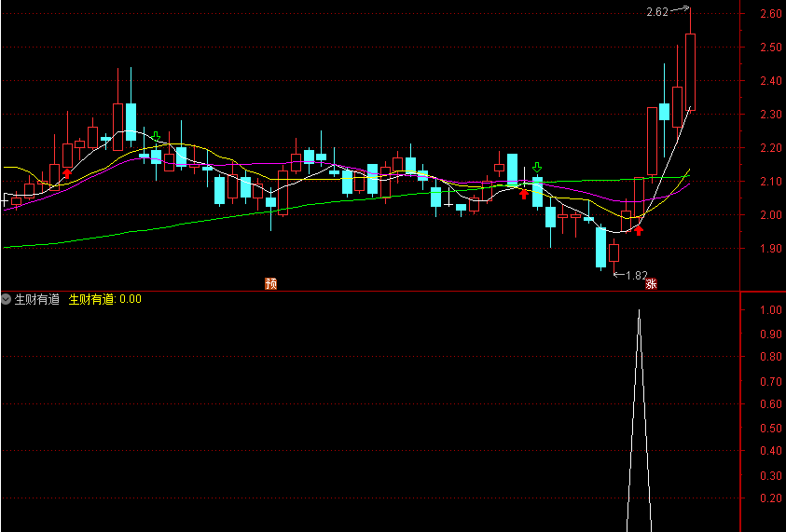Select the red buy arrow below 2.00
Image resolution: width=786 pixels, height=532 pixels.
click(639, 230)
